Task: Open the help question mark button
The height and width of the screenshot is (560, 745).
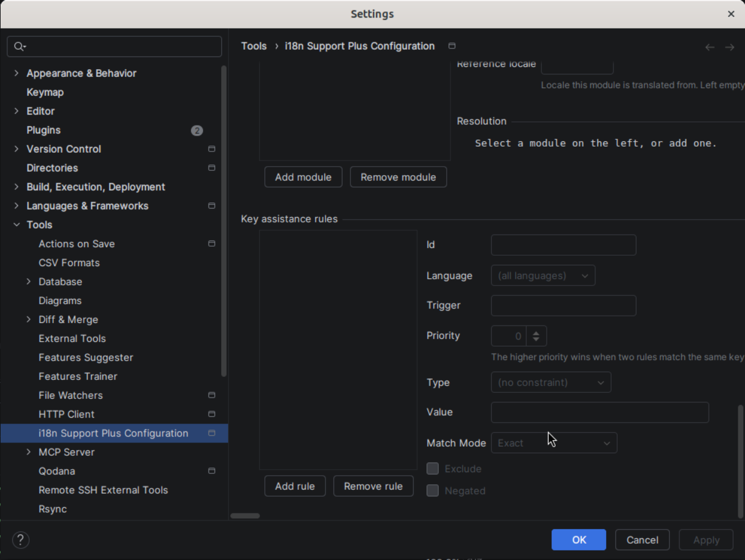Action: (21, 540)
